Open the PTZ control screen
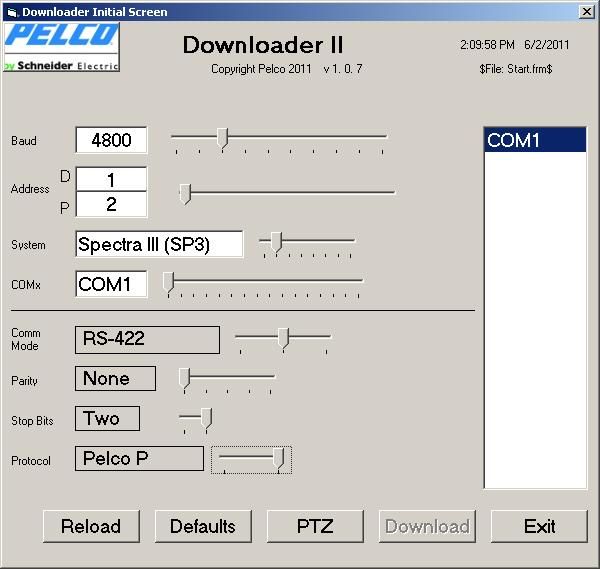This screenshot has width=600, height=569. [x=315, y=526]
